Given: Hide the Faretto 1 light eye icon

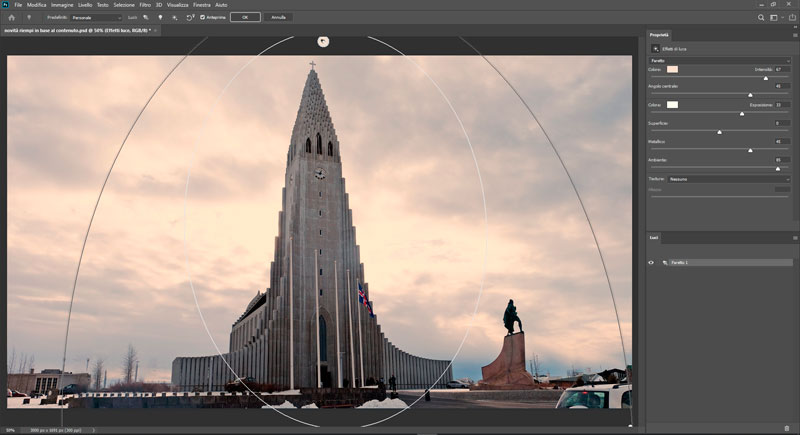Looking at the screenshot, I should 651,263.
